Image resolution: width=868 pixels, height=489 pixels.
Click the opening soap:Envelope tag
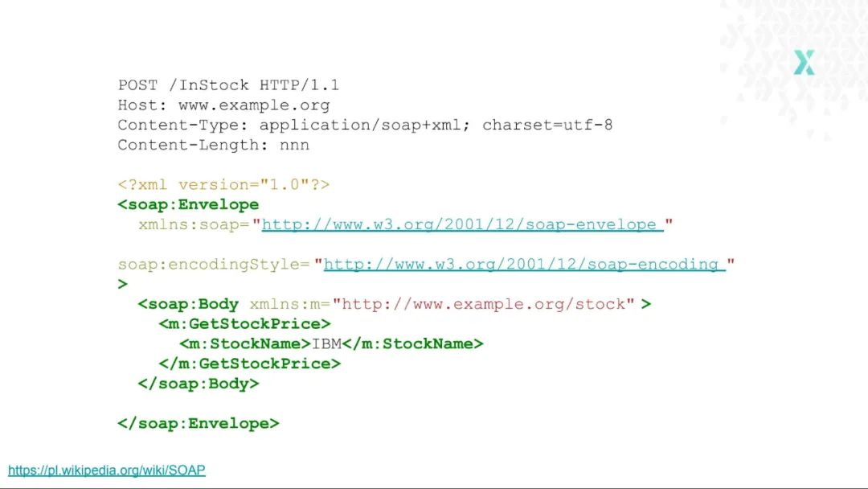tap(188, 205)
